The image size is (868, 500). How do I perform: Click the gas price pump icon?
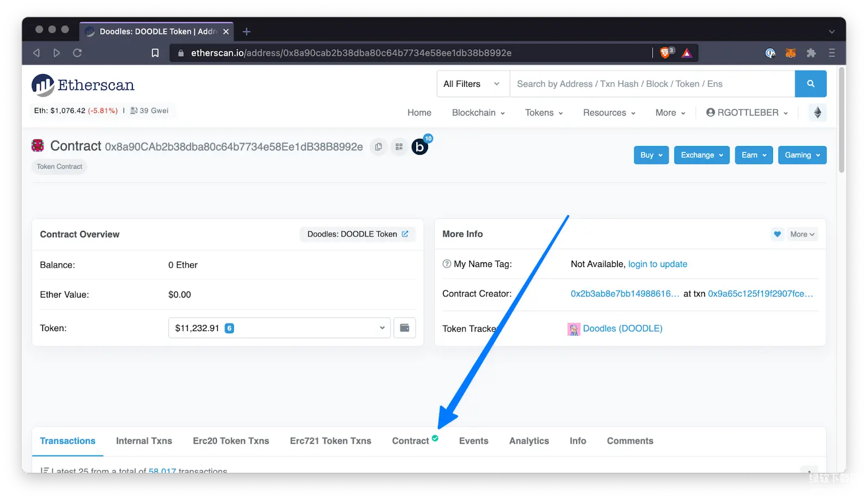pyautogui.click(x=133, y=110)
